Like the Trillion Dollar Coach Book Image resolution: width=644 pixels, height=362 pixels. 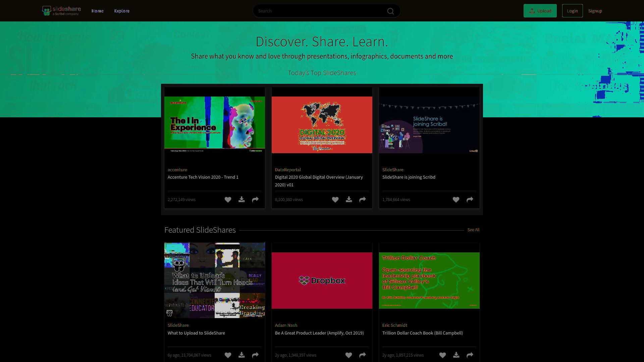coord(442,355)
